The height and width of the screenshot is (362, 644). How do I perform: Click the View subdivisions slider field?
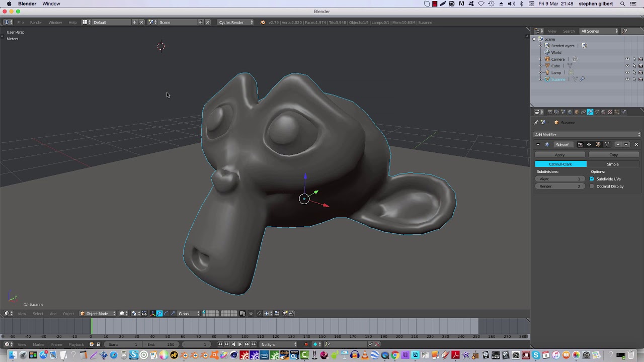coord(560,179)
